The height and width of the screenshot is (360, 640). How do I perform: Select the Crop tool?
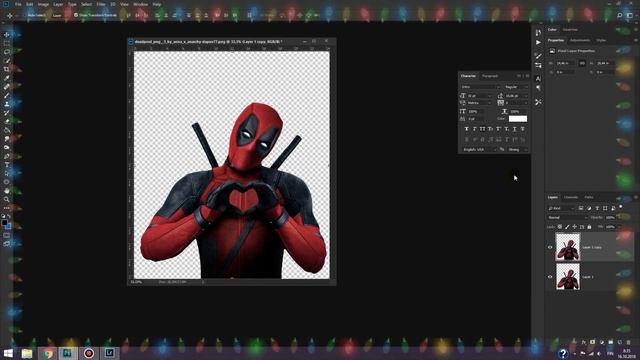[7, 69]
